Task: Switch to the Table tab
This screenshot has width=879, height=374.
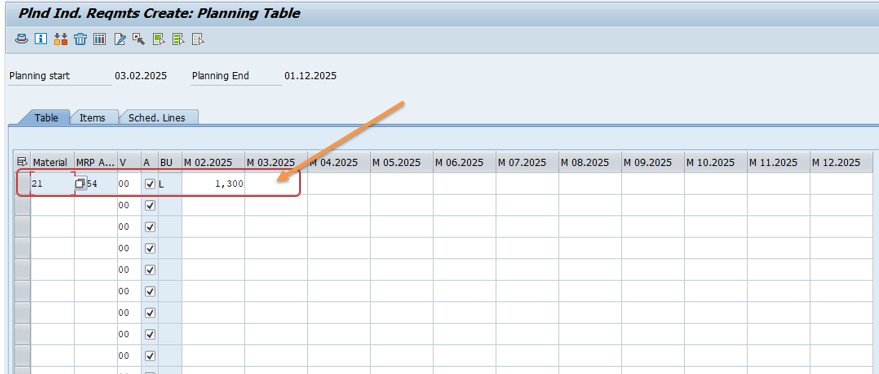Action: (46, 118)
